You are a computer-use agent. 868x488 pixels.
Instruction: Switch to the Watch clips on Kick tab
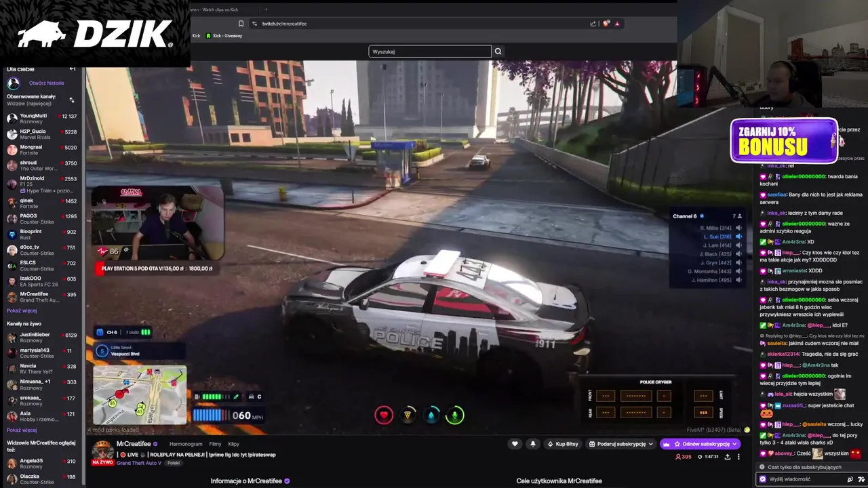214,9
